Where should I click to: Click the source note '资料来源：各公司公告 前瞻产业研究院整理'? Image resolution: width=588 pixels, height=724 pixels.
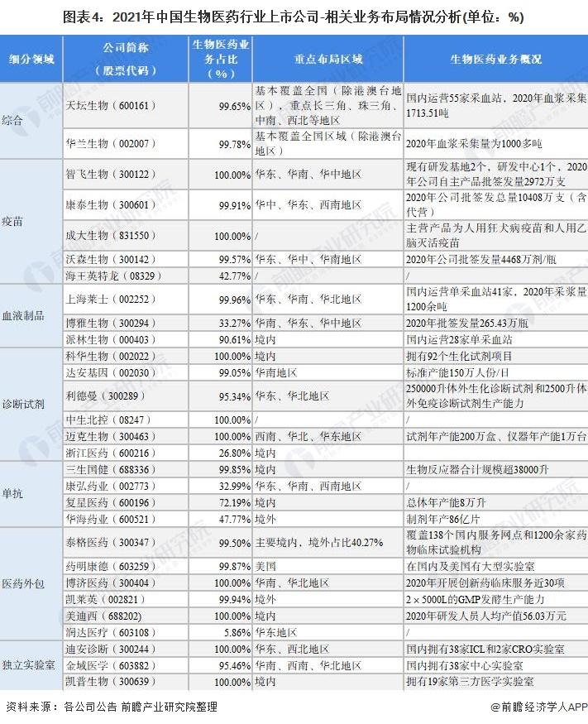112,707
